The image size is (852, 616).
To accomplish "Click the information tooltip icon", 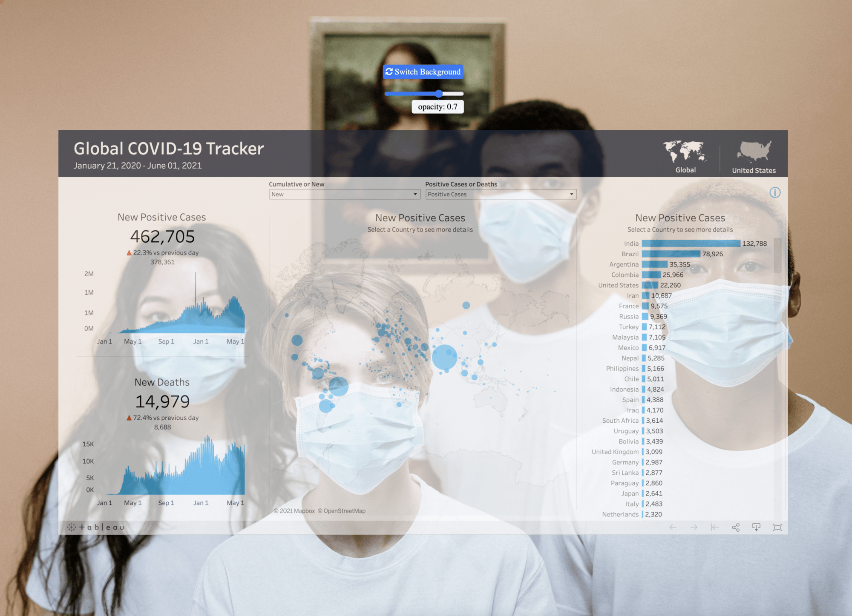I will pyautogui.click(x=775, y=192).
